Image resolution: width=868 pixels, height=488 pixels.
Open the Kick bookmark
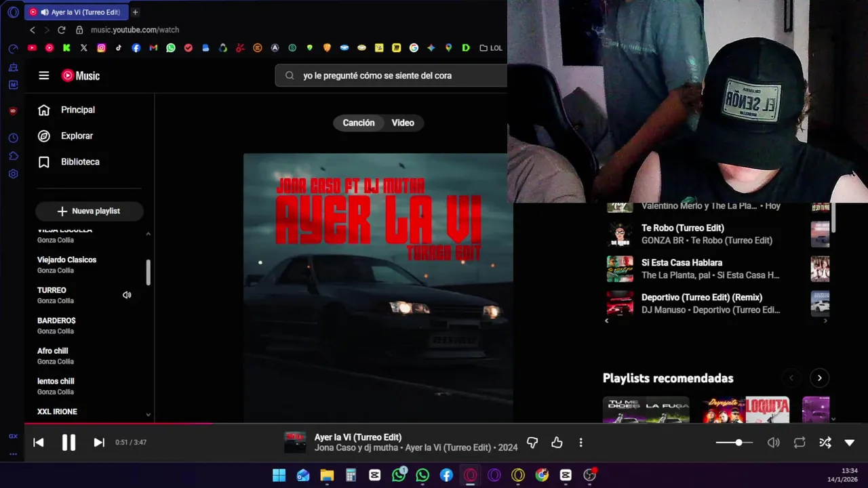point(66,48)
